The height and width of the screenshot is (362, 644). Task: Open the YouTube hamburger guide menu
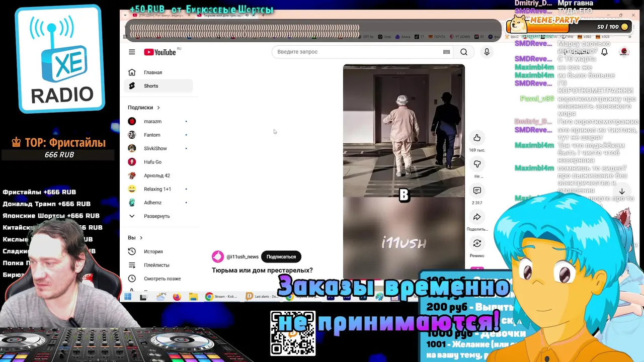click(132, 52)
